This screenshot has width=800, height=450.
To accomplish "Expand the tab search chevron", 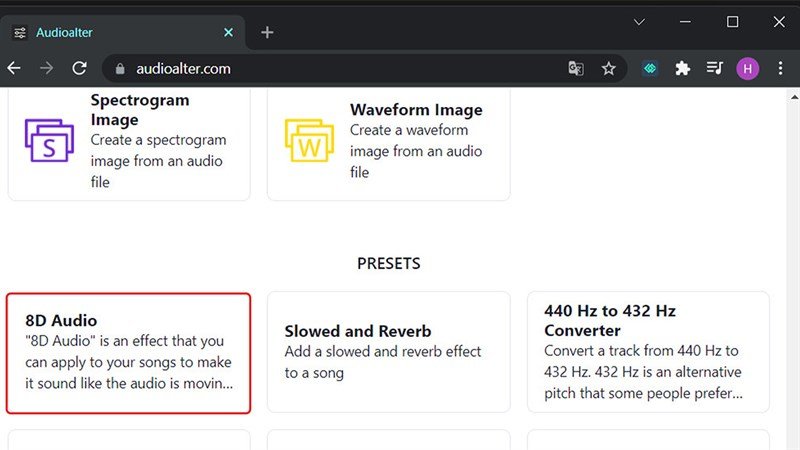I will (x=639, y=21).
